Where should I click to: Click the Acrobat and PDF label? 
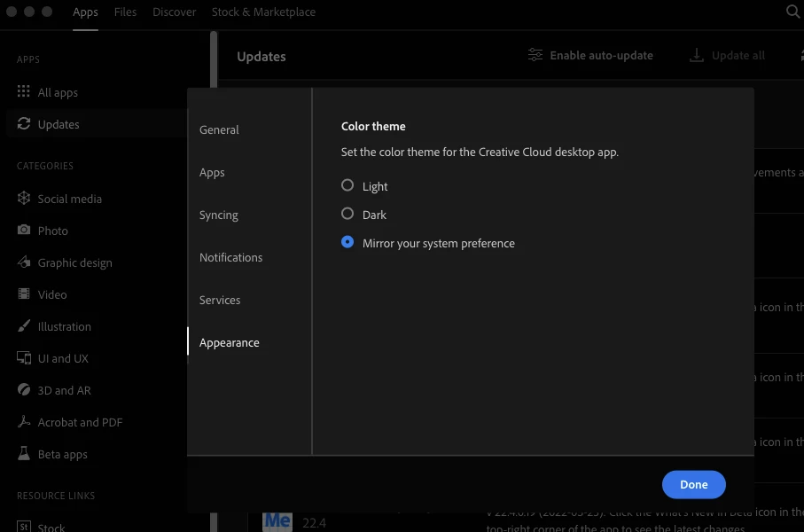pyautogui.click(x=80, y=422)
